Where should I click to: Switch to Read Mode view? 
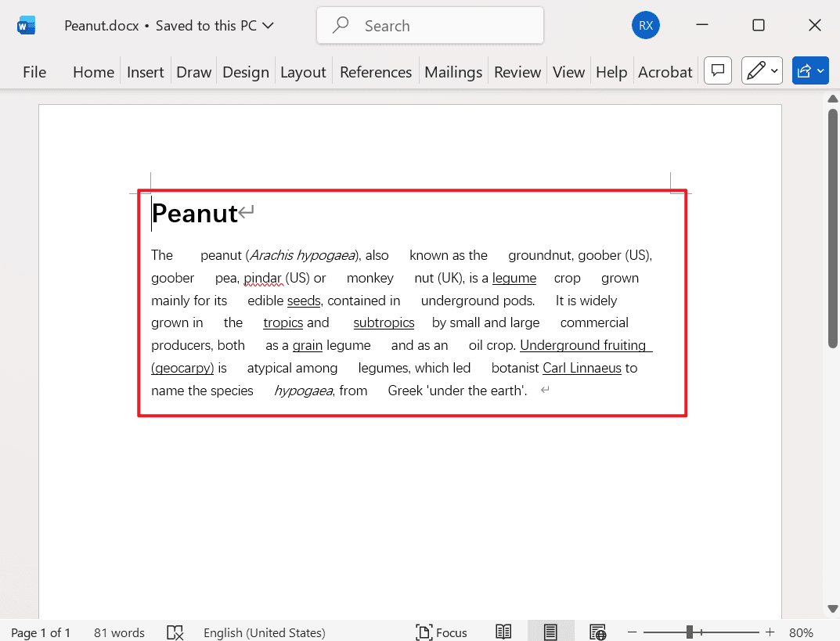[x=503, y=632]
